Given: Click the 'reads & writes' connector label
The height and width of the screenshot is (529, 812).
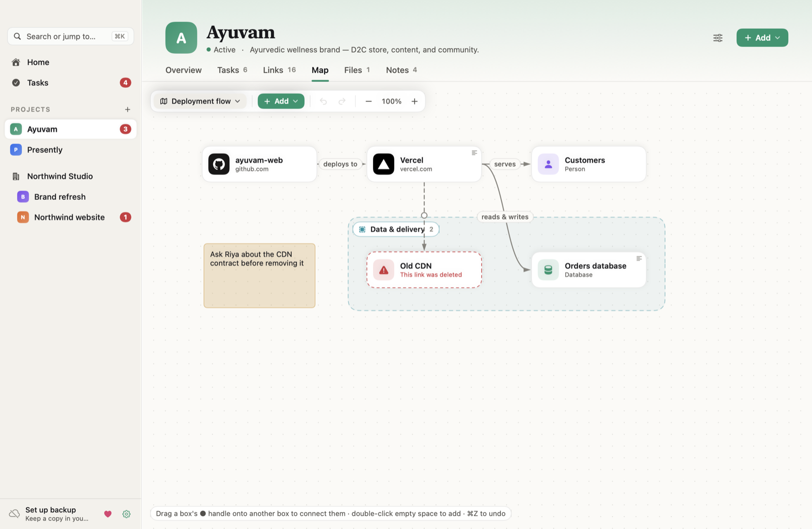Looking at the screenshot, I should [505, 217].
